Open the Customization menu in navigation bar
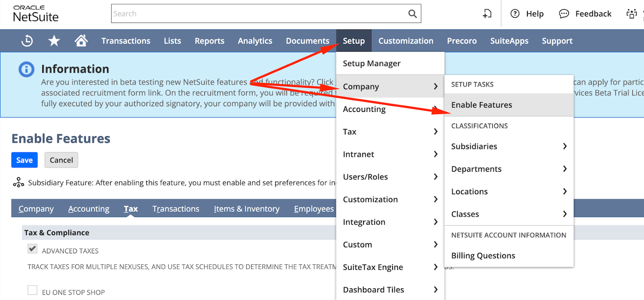 (406, 41)
